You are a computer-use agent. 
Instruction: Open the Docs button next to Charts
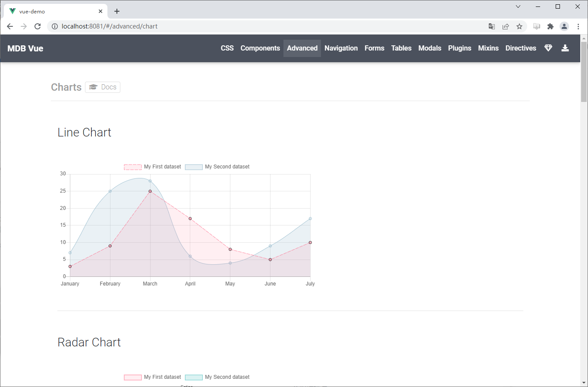(x=103, y=87)
